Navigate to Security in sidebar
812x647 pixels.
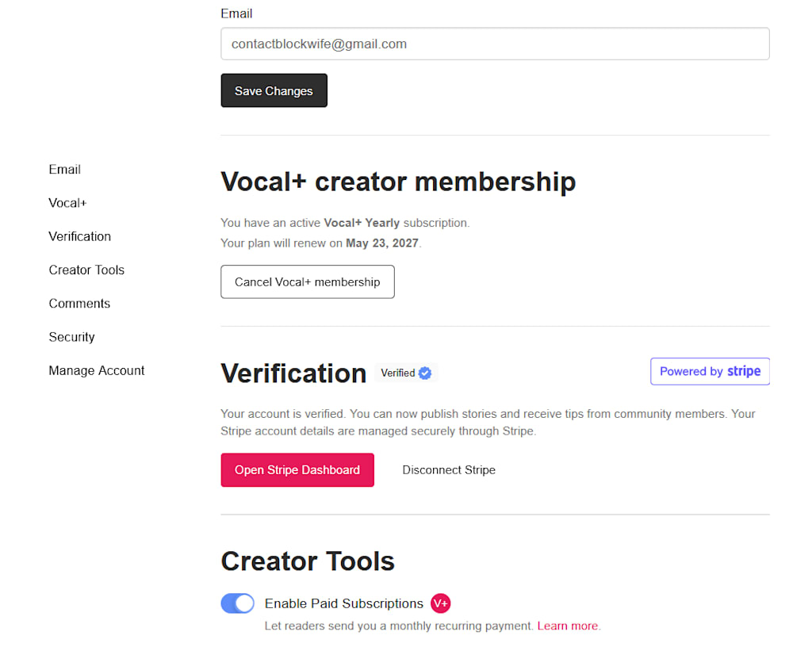pyautogui.click(x=71, y=337)
